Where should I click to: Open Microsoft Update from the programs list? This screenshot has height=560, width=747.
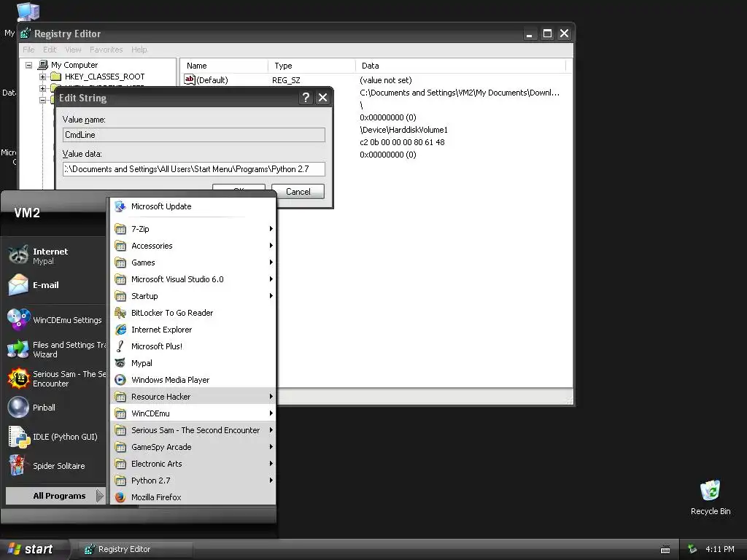tap(193, 206)
